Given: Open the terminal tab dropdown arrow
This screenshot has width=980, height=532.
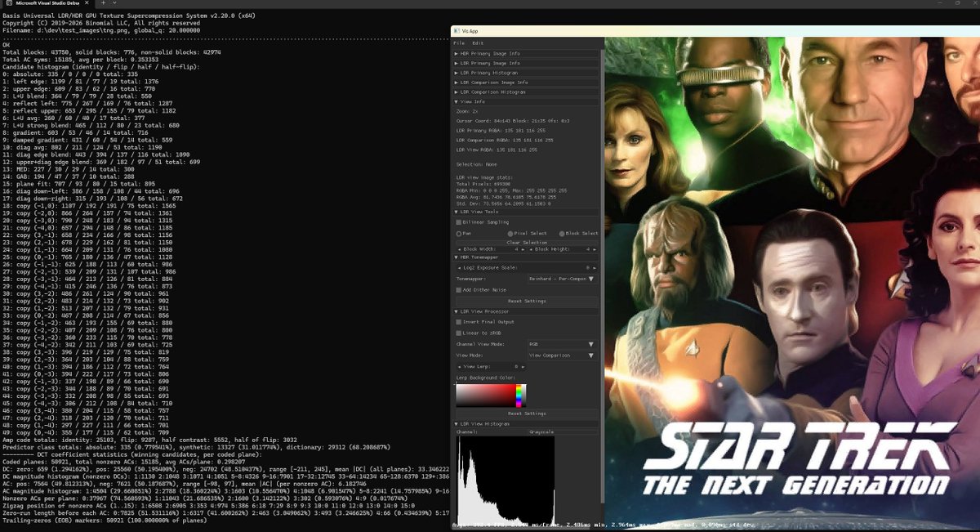Looking at the screenshot, I should pos(114,3).
